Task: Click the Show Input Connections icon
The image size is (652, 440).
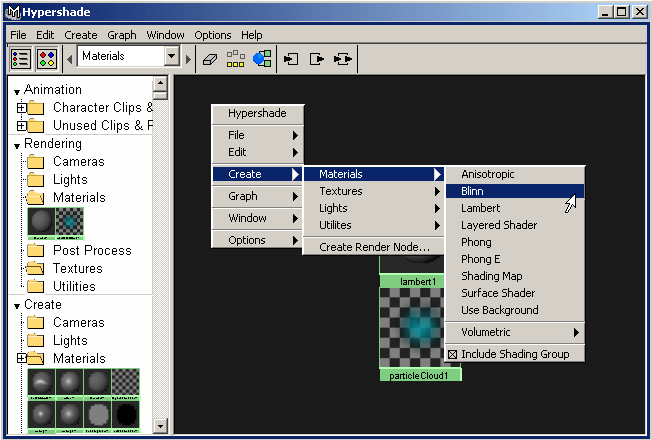Action: tap(291, 59)
